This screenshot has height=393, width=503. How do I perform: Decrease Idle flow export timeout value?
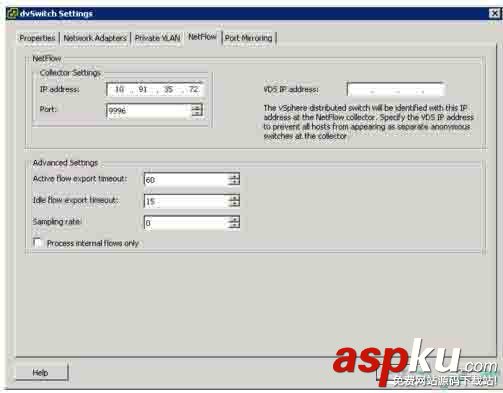234,204
